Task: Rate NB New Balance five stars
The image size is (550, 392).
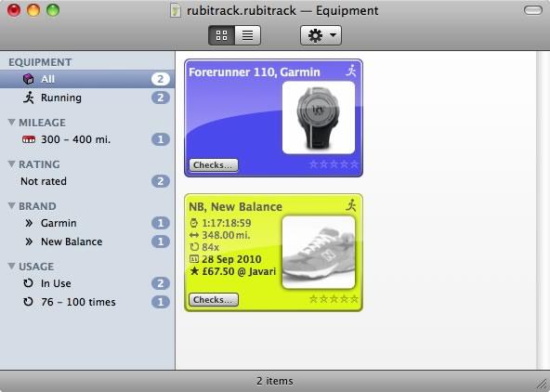Action: tap(354, 299)
